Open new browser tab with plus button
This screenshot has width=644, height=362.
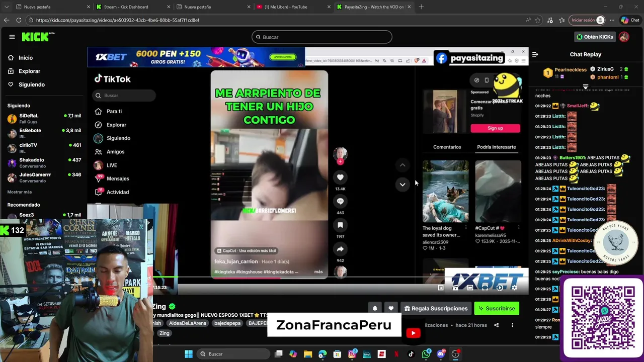point(421,7)
